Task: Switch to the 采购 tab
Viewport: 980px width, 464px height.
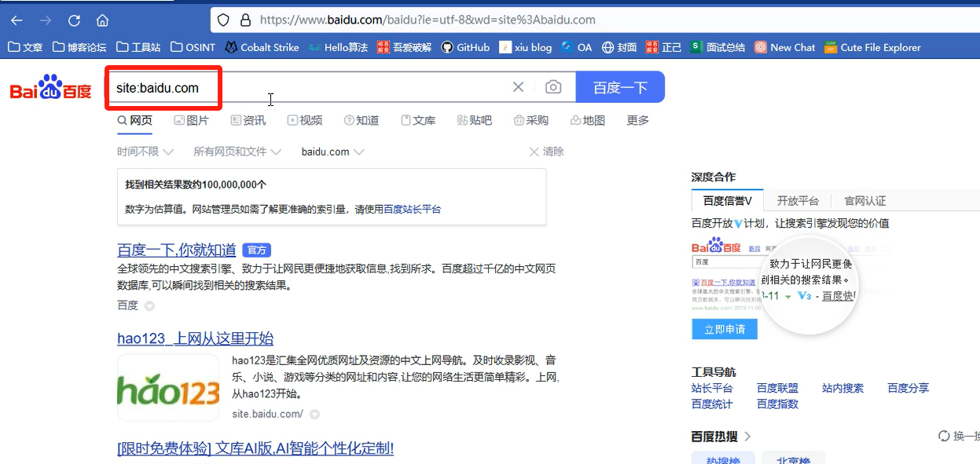Action: click(530, 120)
